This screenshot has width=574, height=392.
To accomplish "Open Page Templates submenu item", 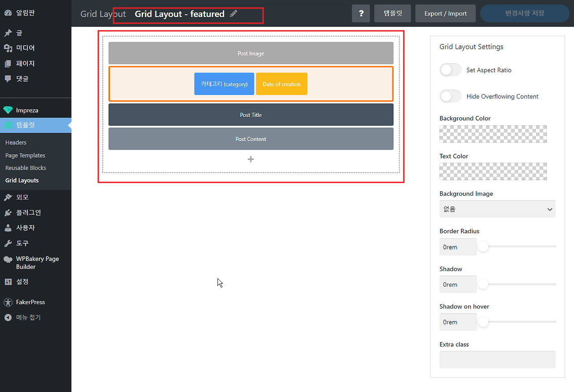I will [25, 155].
